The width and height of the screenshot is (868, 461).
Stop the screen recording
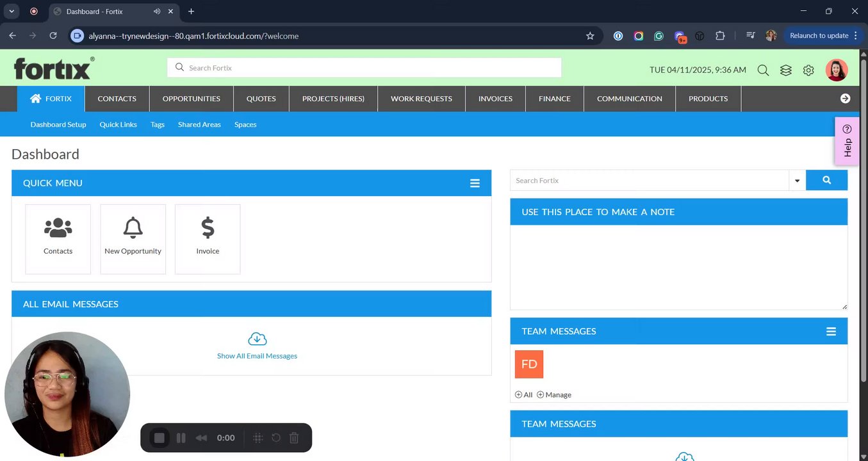[x=160, y=438]
